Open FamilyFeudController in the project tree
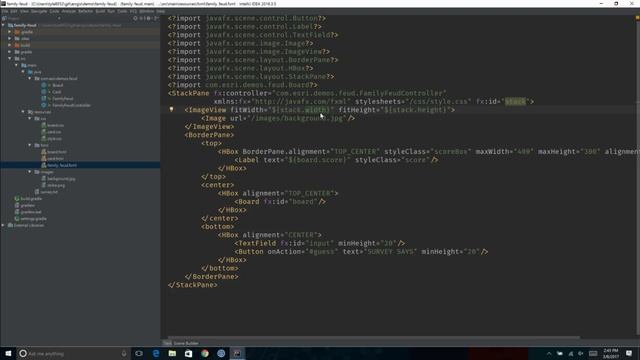Screen dimensions: 640x360 pyautogui.click(x=71, y=105)
